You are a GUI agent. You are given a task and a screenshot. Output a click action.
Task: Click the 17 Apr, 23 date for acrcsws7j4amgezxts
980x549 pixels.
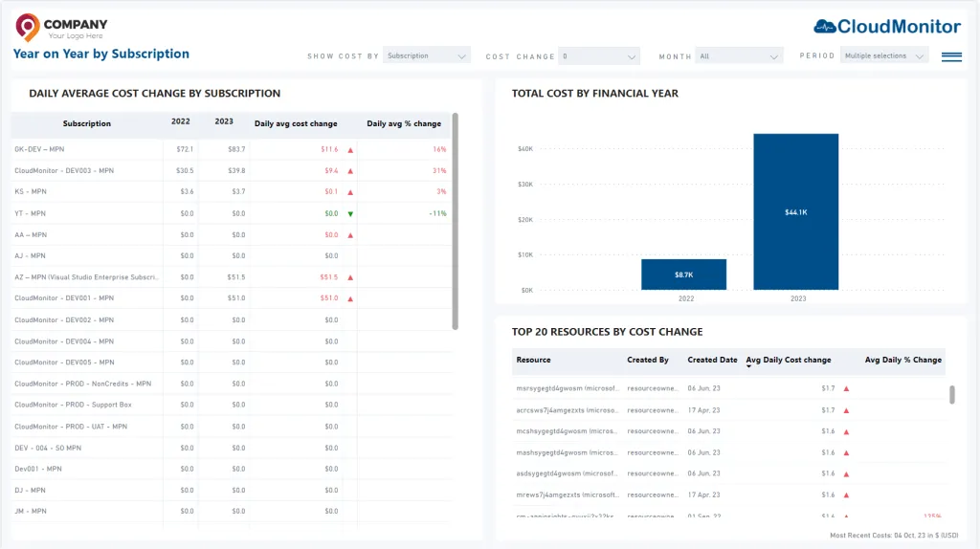tap(703, 410)
